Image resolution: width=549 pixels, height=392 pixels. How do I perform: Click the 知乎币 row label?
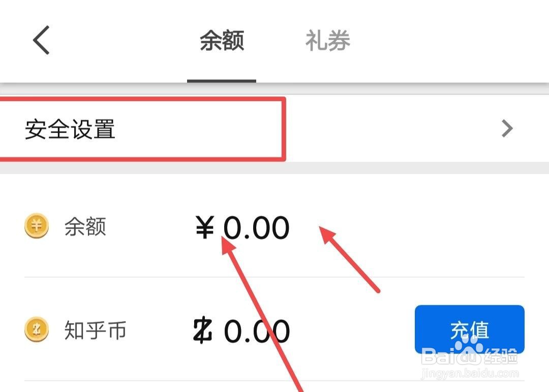(x=95, y=330)
